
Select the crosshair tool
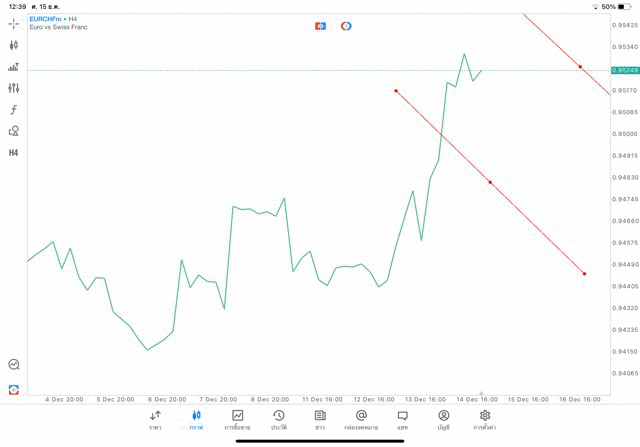(x=14, y=22)
